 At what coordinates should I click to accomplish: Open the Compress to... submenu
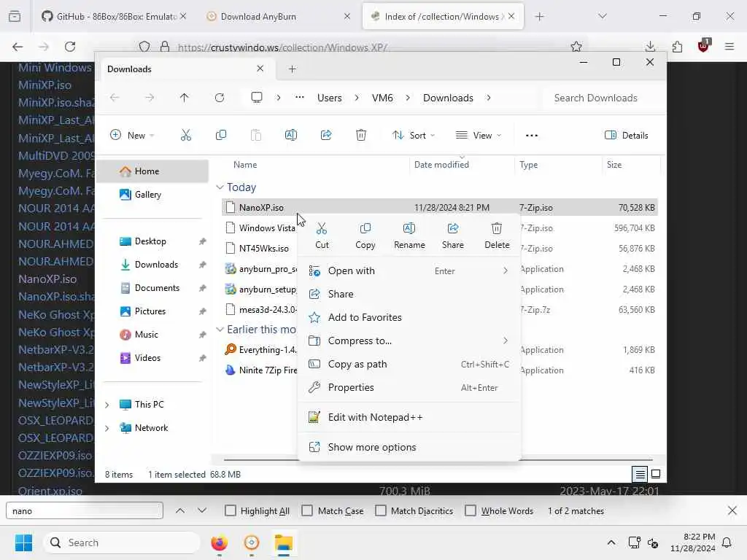pos(409,341)
